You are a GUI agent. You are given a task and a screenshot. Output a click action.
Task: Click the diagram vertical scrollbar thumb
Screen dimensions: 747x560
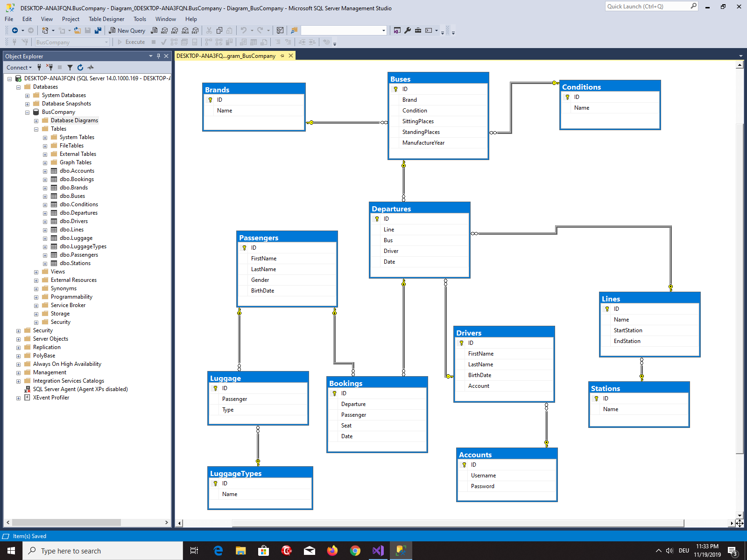click(x=740, y=288)
